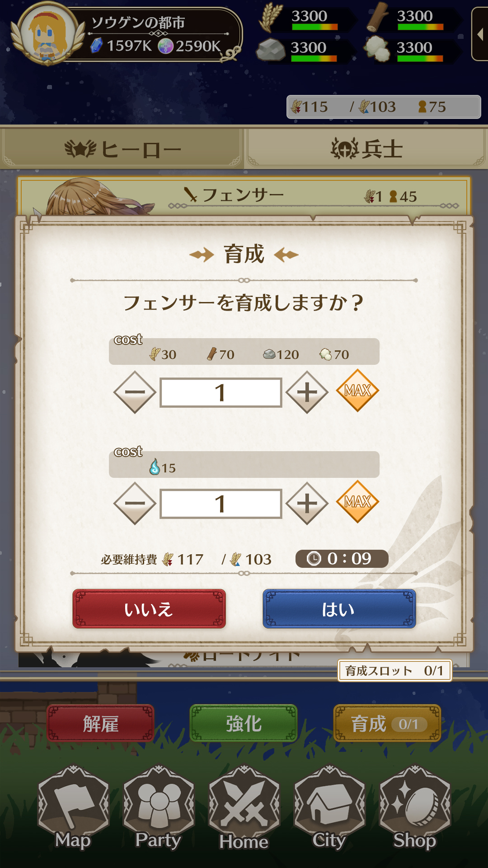Viewport: 488px width, 868px height.
Task: Open the City house icon
Action: 329,807
